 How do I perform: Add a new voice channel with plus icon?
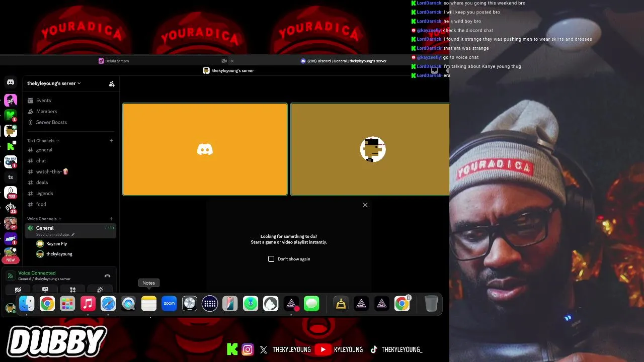point(111,219)
